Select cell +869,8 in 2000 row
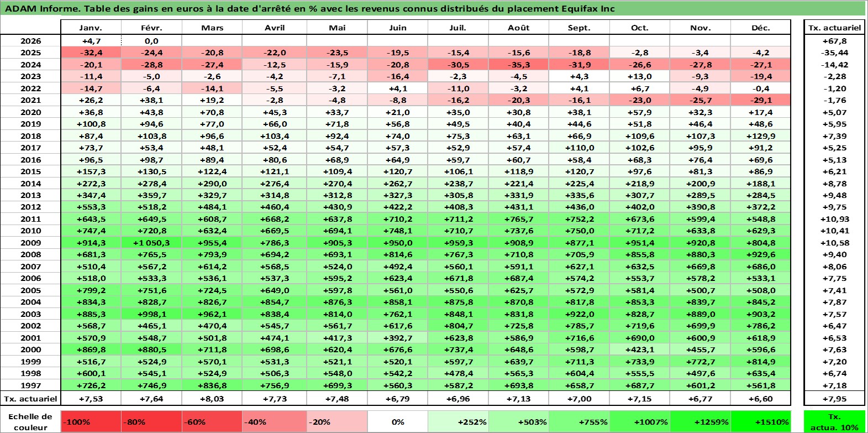 (x=91, y=349)
